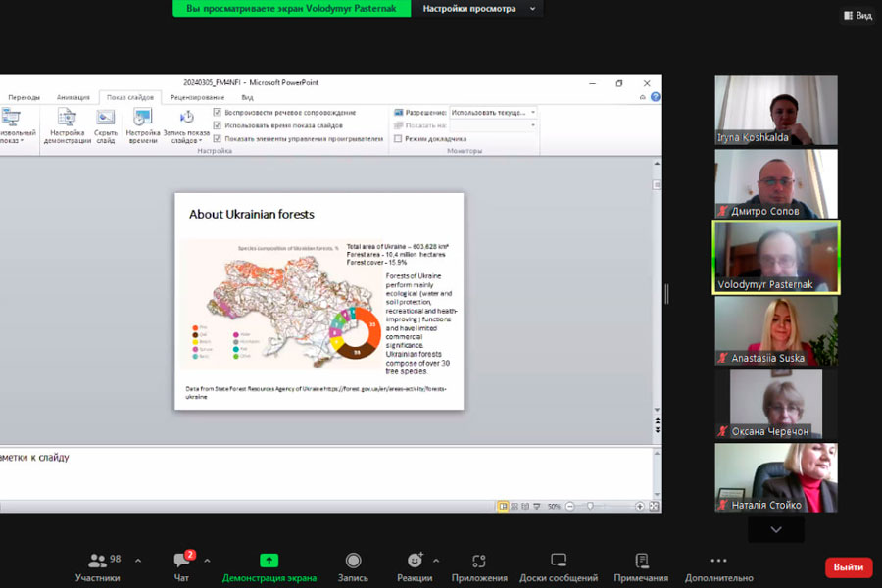Image resolution: width=882 pixels, height=588 pixels.
Task: Open the Приложения apps icon
Action: point(479,561)
